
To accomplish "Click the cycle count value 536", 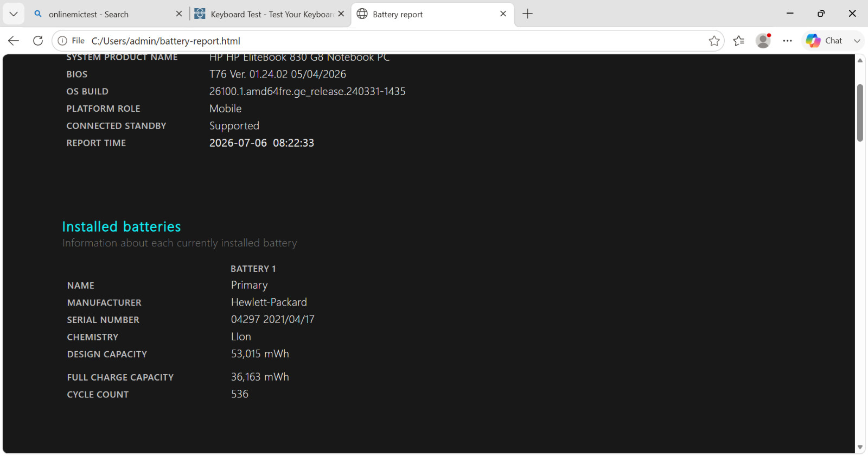I will coord(240,394).
